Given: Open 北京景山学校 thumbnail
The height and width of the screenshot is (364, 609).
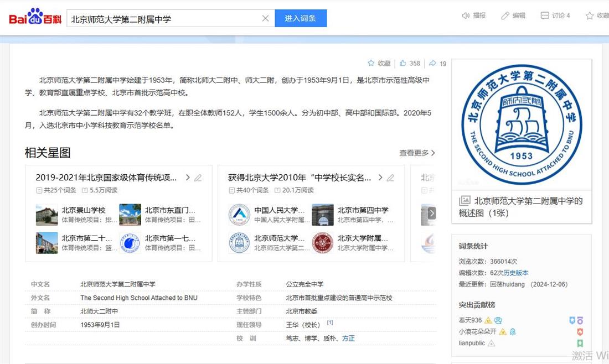Looking at the screenshot, I should [x=47, y=215].
